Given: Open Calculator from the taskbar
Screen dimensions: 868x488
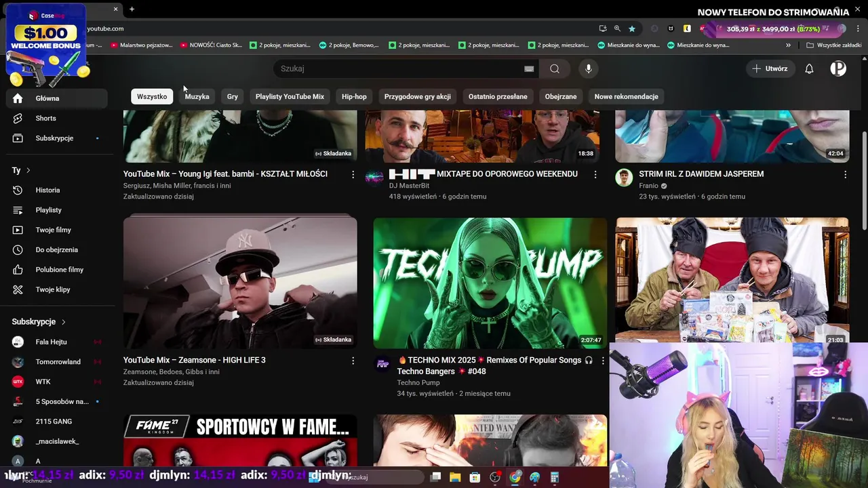Looking at the screenshot, I should point(555,477).
